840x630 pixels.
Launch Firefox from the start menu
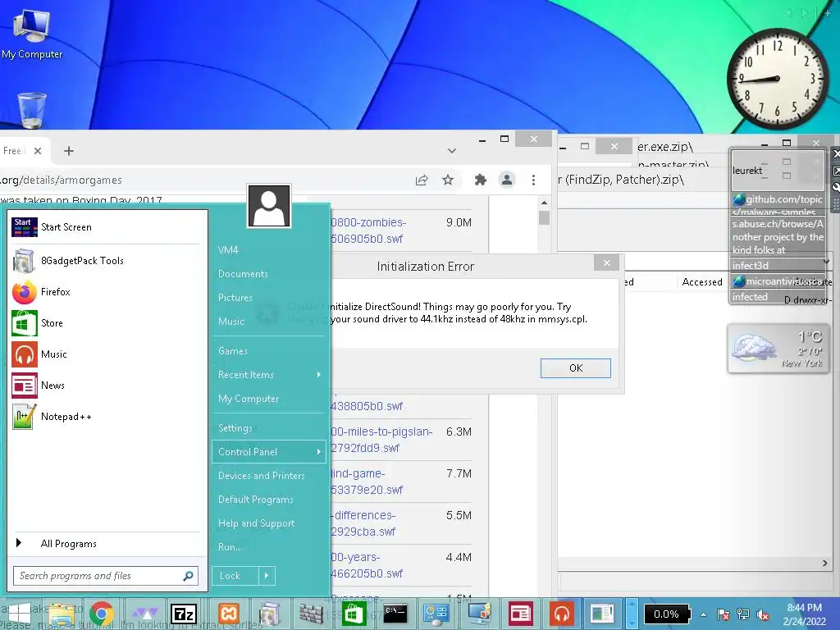pos(106,292)
